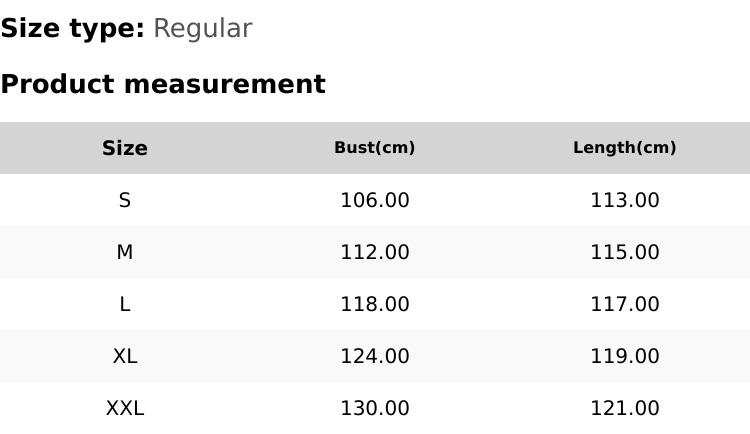This screenshot has height=434, width=750.
Task: Click the 'Product measurement' heading
Action: (x=163, y=84)
